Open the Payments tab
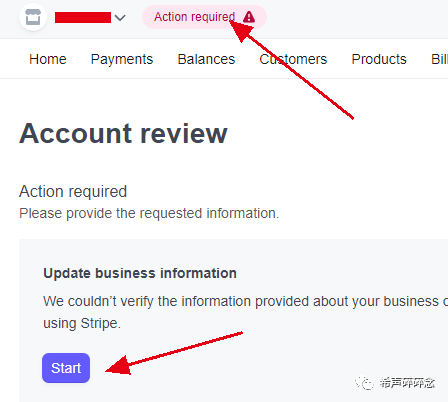448x402 pixels. pyautogui.click(x=122, y=59)
